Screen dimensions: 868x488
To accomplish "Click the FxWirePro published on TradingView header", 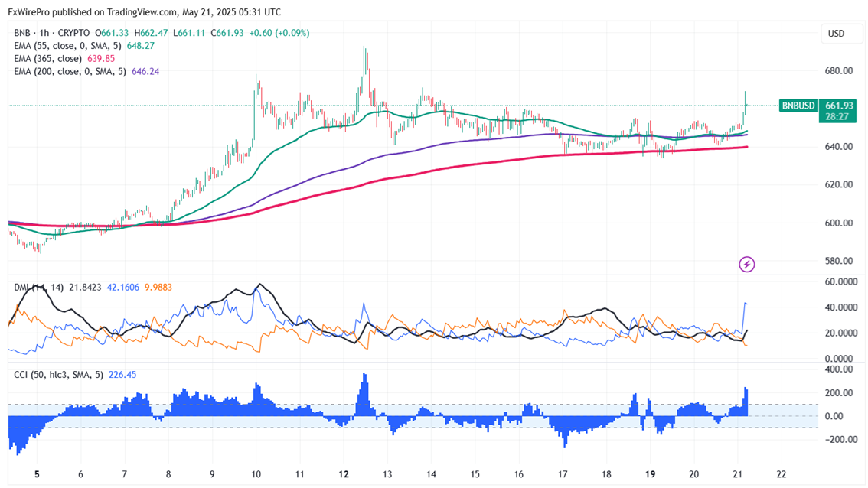I will (x=144, y=11).
